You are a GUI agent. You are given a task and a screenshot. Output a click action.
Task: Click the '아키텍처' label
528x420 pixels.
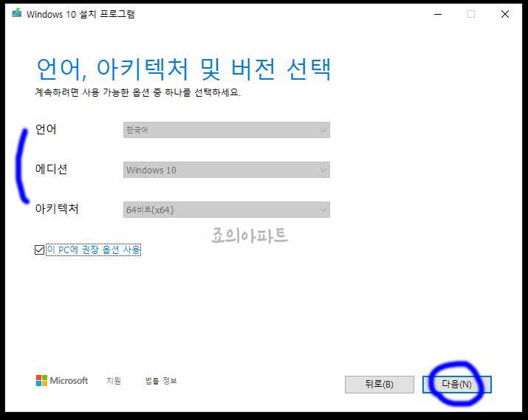[57, 208]
